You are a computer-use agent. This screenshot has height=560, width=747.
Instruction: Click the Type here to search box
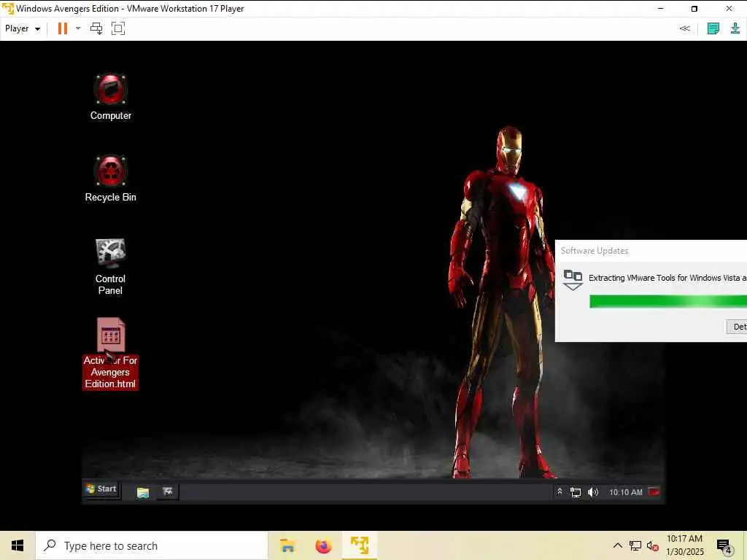pyautogui.click(x=152, y=545)
